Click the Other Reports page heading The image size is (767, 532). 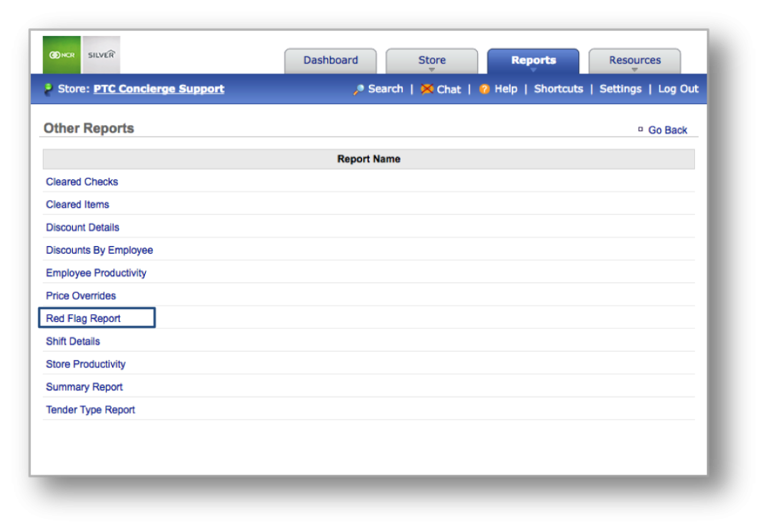tap(88, 128)
